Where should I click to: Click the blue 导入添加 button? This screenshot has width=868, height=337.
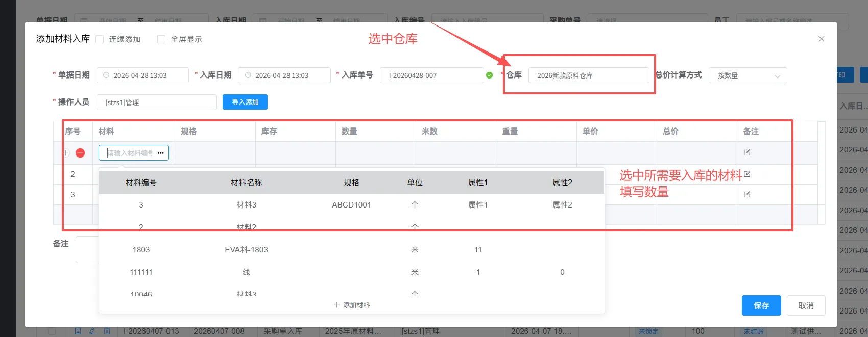[245, 102]
